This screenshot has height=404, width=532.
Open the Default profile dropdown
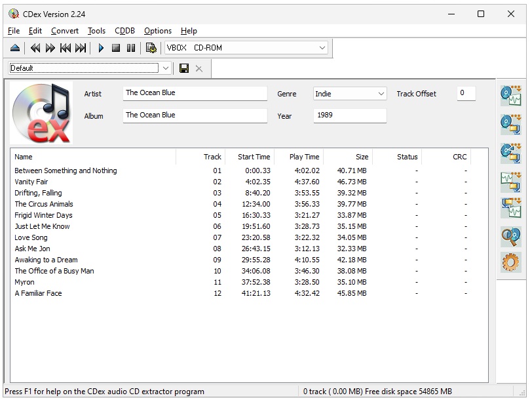click(166, 68)
